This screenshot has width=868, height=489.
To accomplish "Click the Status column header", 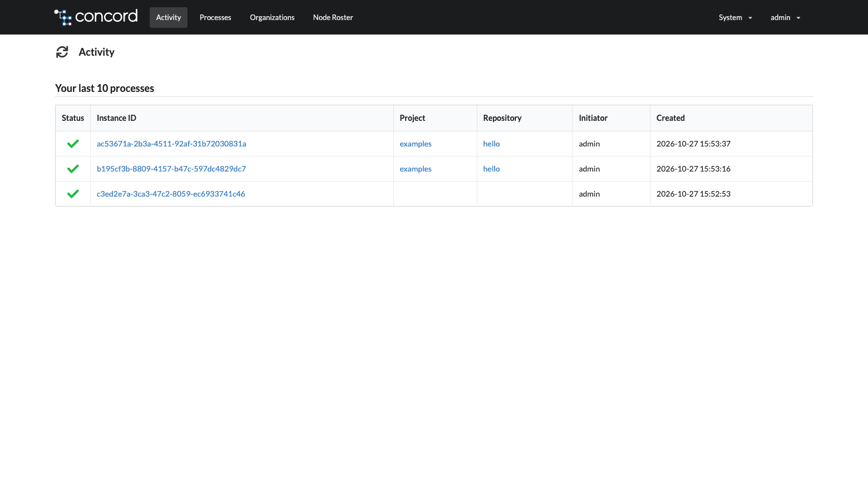I will click(x=73, y=118).
